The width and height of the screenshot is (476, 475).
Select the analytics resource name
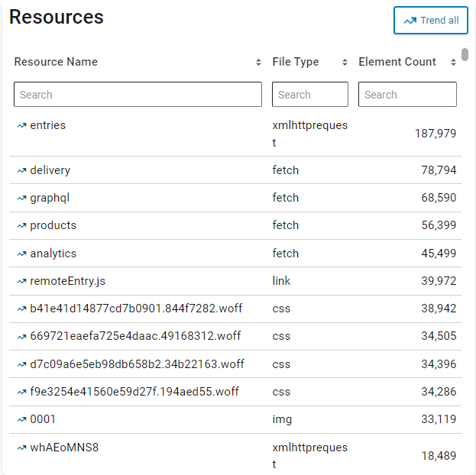point(53,254)
